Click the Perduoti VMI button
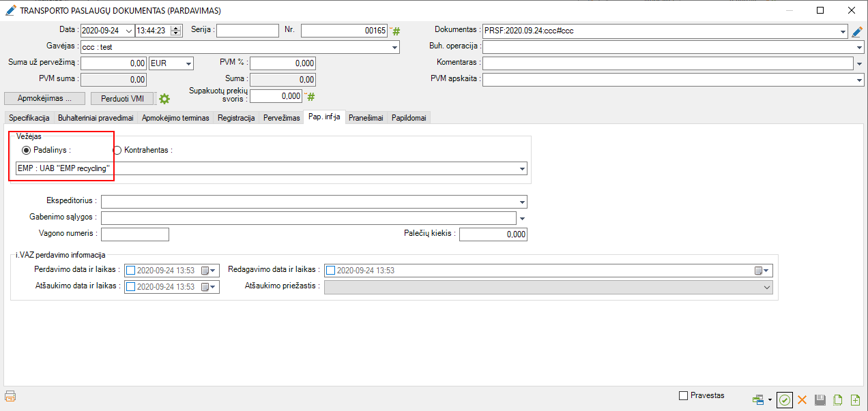 (122, 99)
